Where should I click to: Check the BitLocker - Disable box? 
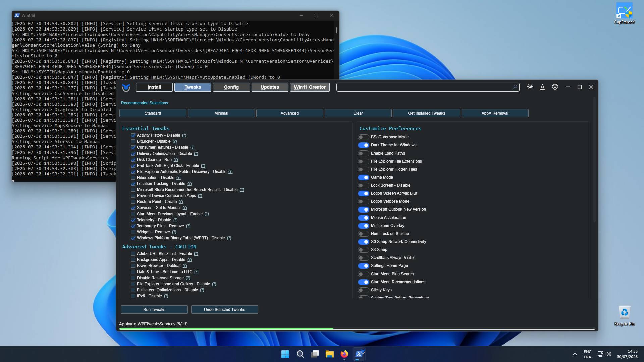click(x=133, y=141)
